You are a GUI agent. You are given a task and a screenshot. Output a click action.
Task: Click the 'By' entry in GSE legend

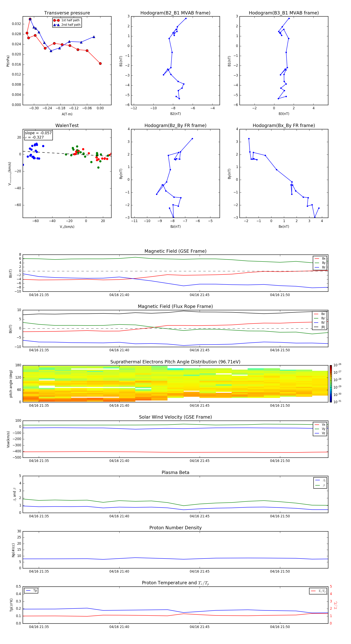pos(320,263)
